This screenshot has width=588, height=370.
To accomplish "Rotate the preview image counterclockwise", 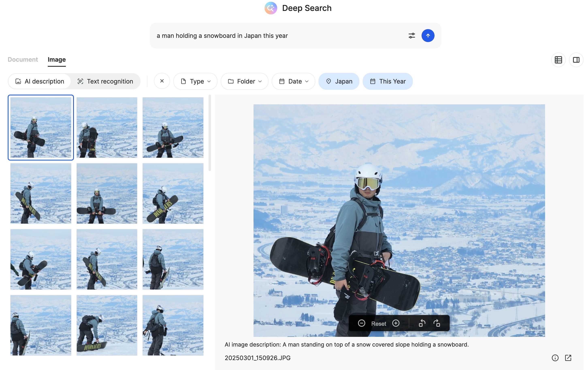I will click(422, 323).
